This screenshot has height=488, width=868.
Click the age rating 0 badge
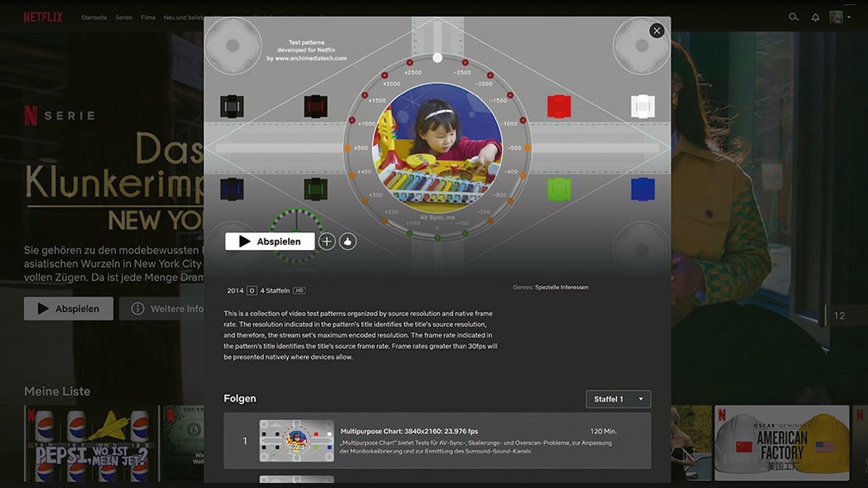pos(252,290)
